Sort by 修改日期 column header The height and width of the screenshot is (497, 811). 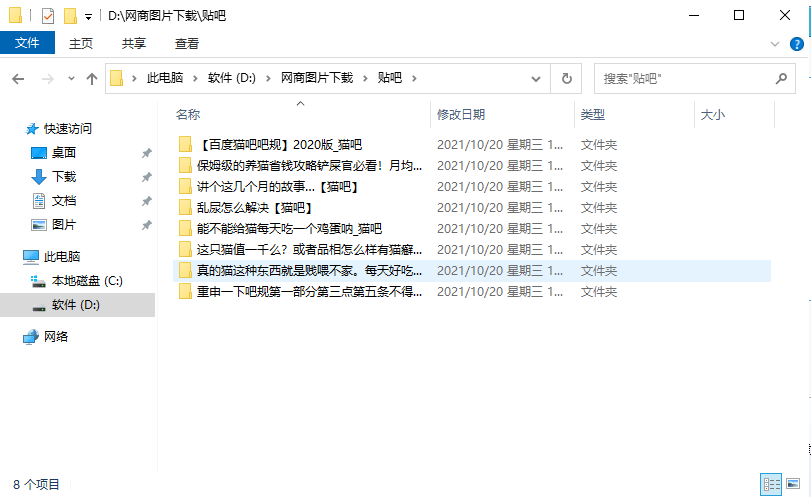pyautogui.click(x=461, y=114)
